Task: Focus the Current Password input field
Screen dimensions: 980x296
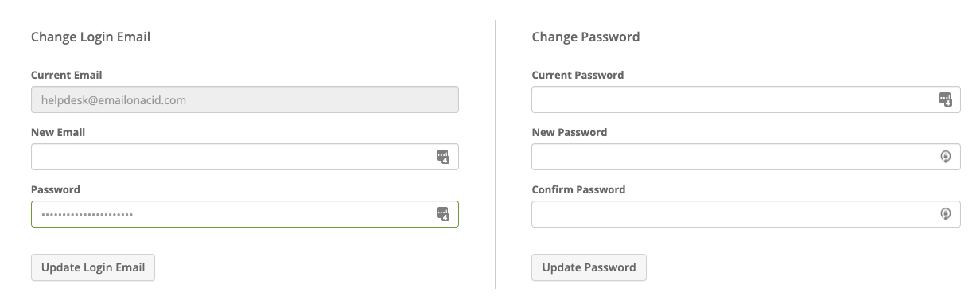Action: coord(746,99)
